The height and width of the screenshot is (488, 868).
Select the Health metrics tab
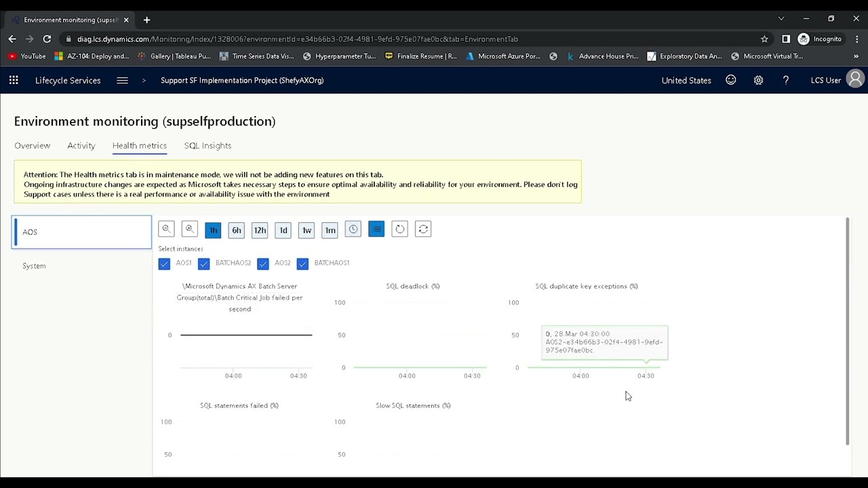[139, 146]
